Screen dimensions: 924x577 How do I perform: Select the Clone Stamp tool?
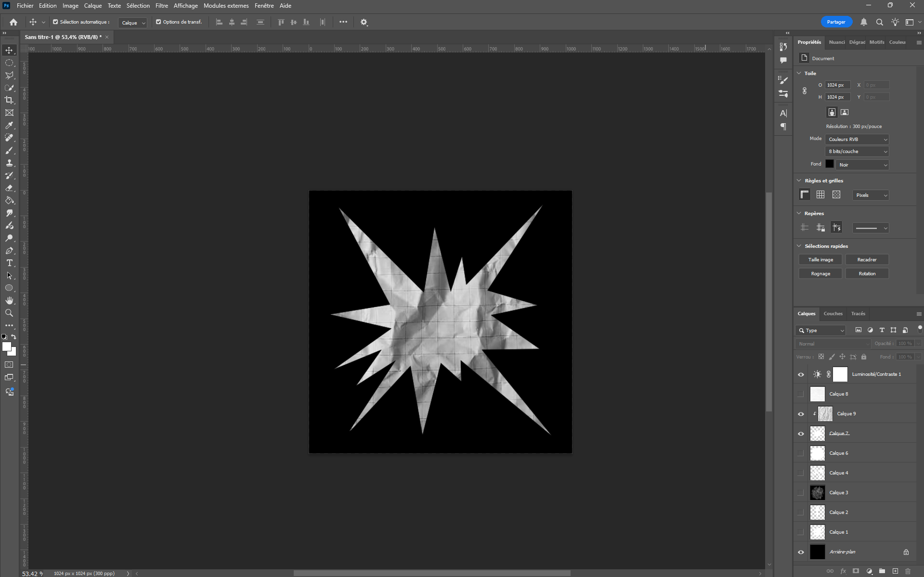click(x=9, y=163)
